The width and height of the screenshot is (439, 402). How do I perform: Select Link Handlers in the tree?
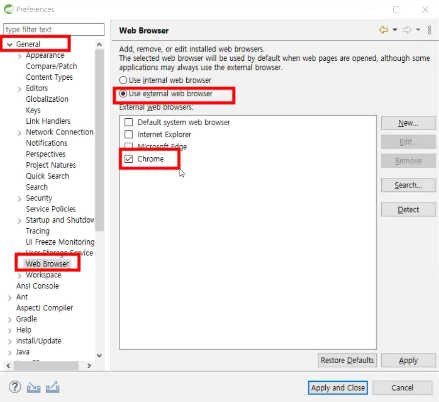[48, 121]
